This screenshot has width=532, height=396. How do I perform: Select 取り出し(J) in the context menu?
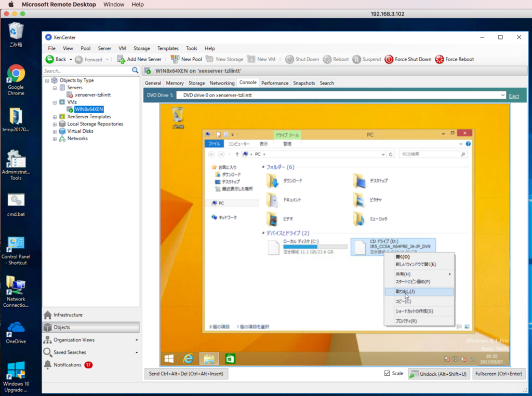pyautogui.click(x=419, y=292)
